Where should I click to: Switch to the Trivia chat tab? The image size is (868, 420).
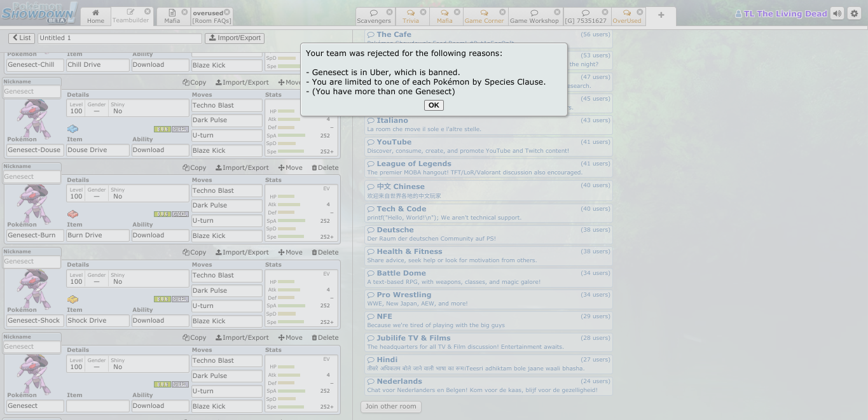(412, 16)
